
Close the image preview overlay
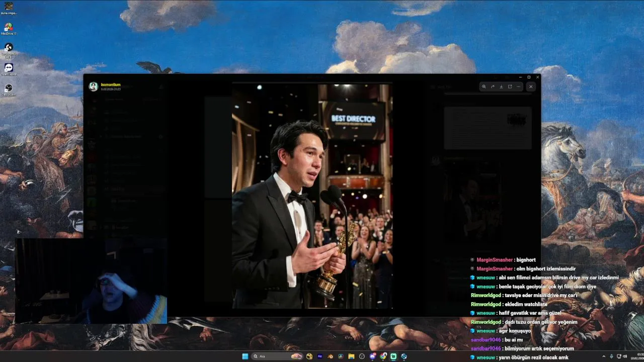pyautogui.click(x=531, y=86)
